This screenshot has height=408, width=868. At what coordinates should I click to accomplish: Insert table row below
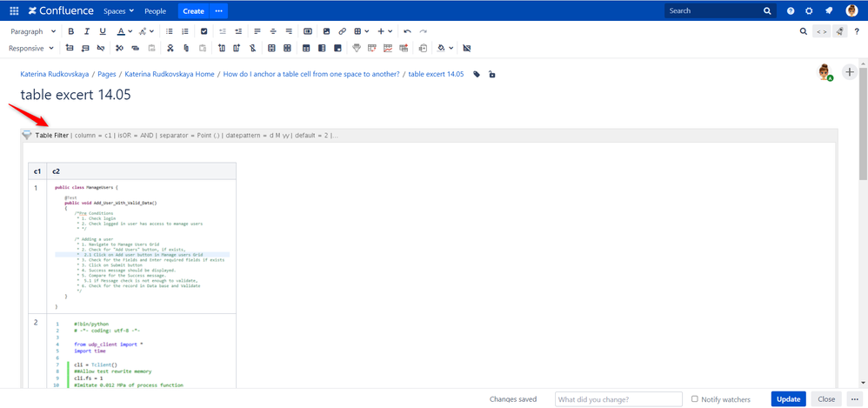click(x=84, y=48)
